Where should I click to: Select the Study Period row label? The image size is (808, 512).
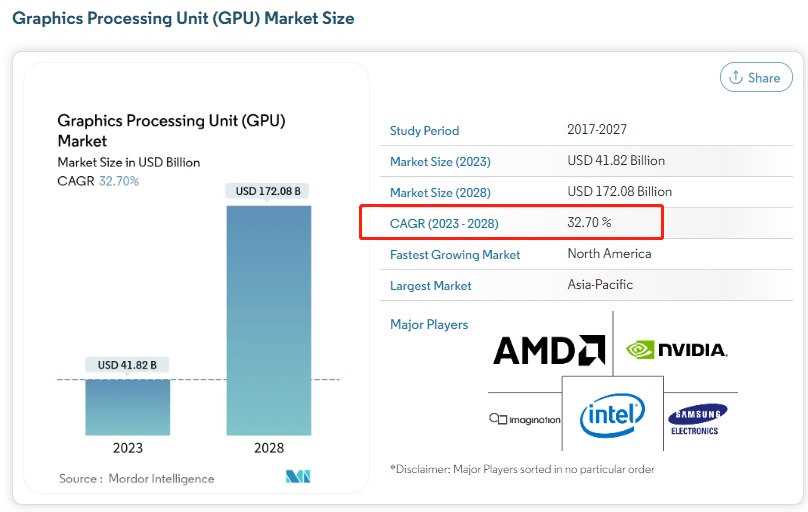(x=425, y=130)
